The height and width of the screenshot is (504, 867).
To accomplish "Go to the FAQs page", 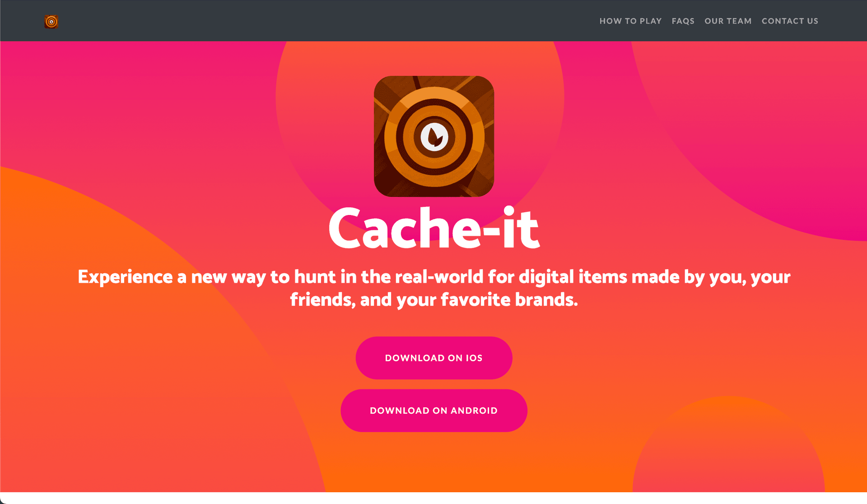I will [x=683, y=21].
